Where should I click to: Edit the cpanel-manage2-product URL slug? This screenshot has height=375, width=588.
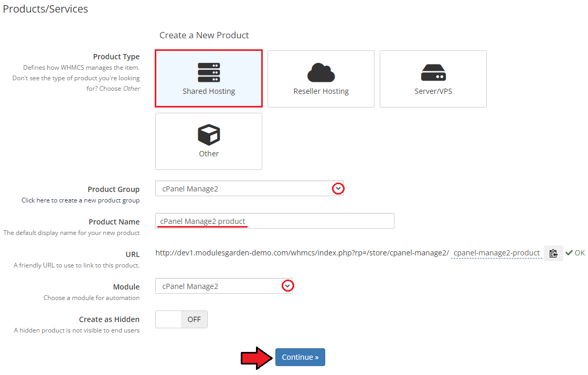[497, 253]
